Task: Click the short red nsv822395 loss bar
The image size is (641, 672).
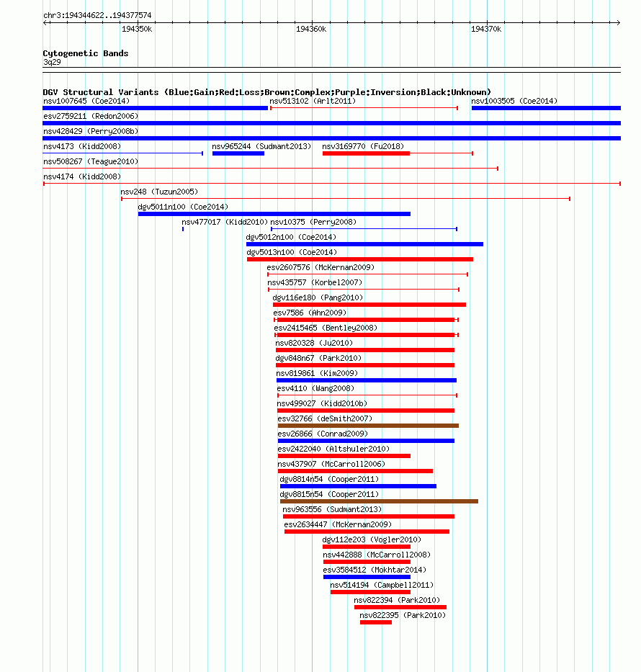Action: click(376, 622)
